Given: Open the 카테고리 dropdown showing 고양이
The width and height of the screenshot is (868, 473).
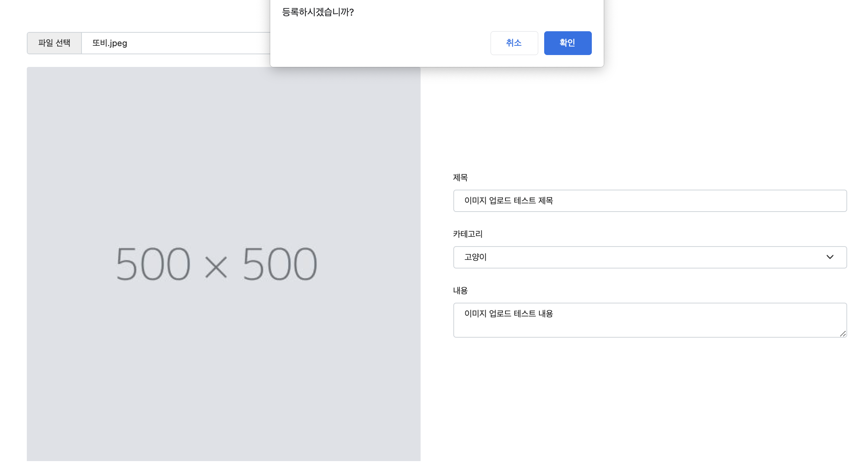Looking at the screenshot, I should pyautogui.click(x=650, y=257).
